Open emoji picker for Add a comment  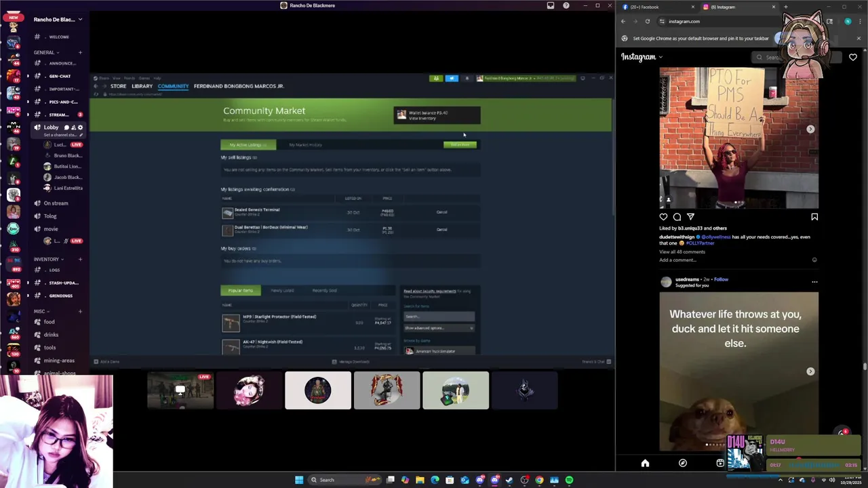click(x=814, y=260)
